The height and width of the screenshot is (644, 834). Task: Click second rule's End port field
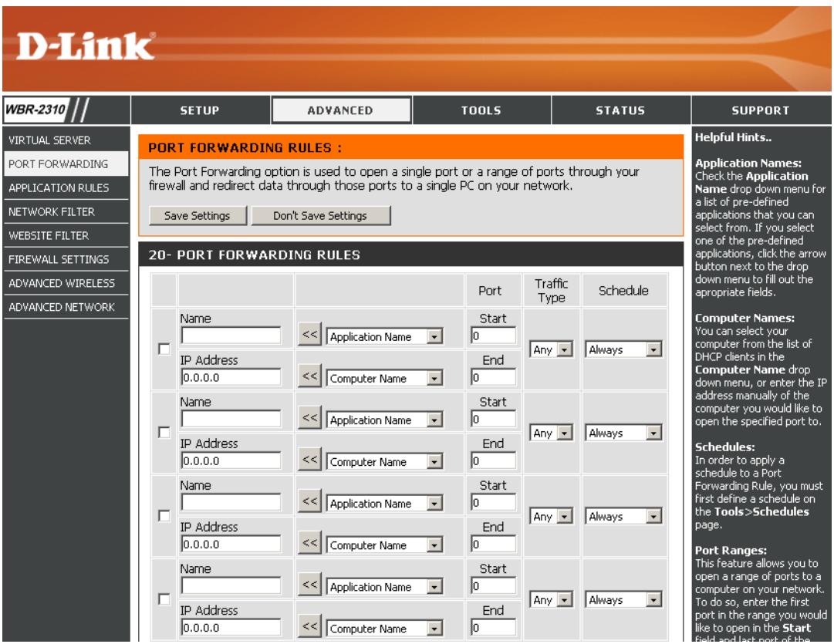click(493, 460)
